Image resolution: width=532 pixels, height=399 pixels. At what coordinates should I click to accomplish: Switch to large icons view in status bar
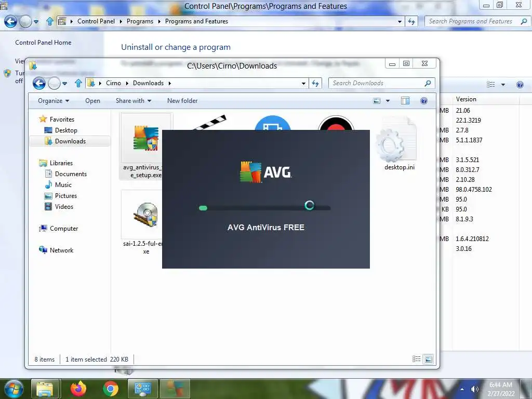[x=429, y=359]
